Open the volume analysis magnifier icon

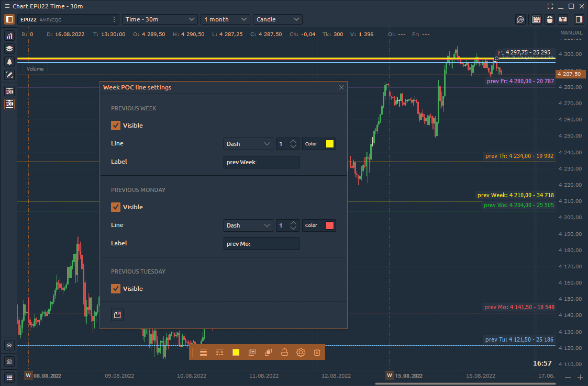pyautogui.click(x=520, y=19)
